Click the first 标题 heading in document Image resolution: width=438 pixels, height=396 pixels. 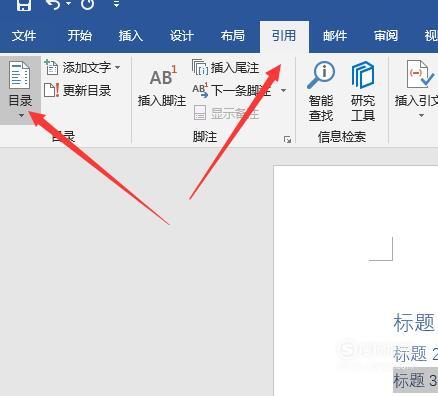(x=415, y=323)
